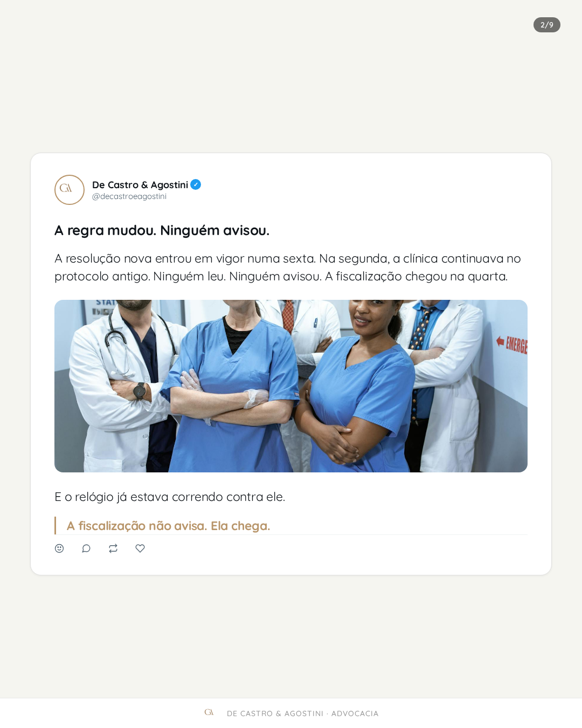Click the paragraph about 'A resolução nova'
This screenshot has height=728, width=582.
point(288,267)
